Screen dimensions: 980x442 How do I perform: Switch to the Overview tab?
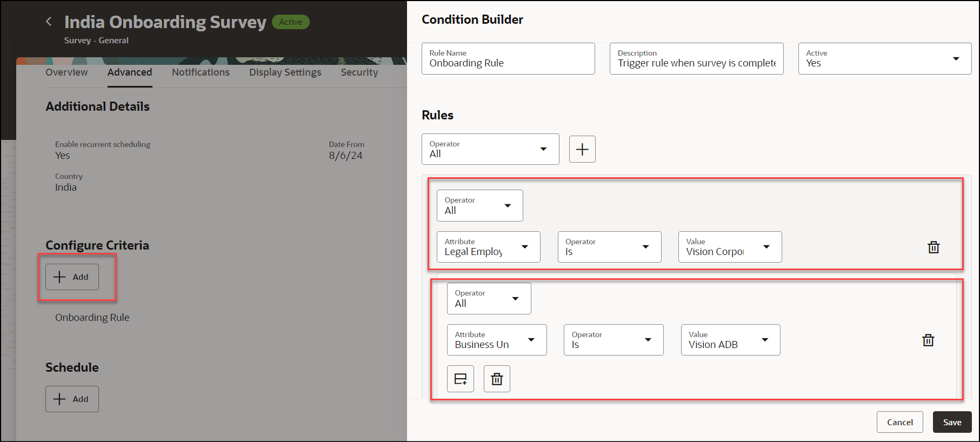pyautogui.click(x=66, y=72)
